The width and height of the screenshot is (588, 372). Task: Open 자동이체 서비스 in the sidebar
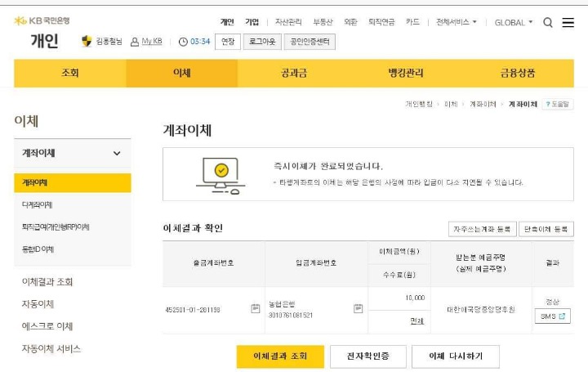pos(51,348)
